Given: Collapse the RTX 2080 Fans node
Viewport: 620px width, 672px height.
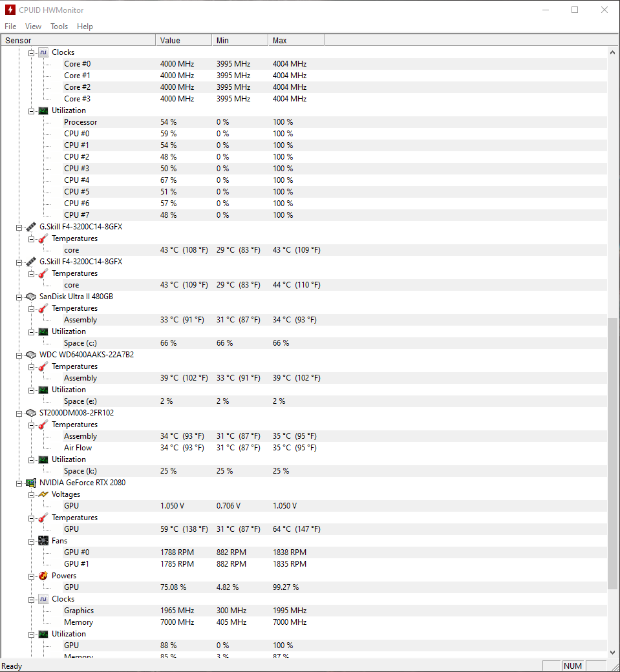Looking at the screenshot, I should coord(31,541).
